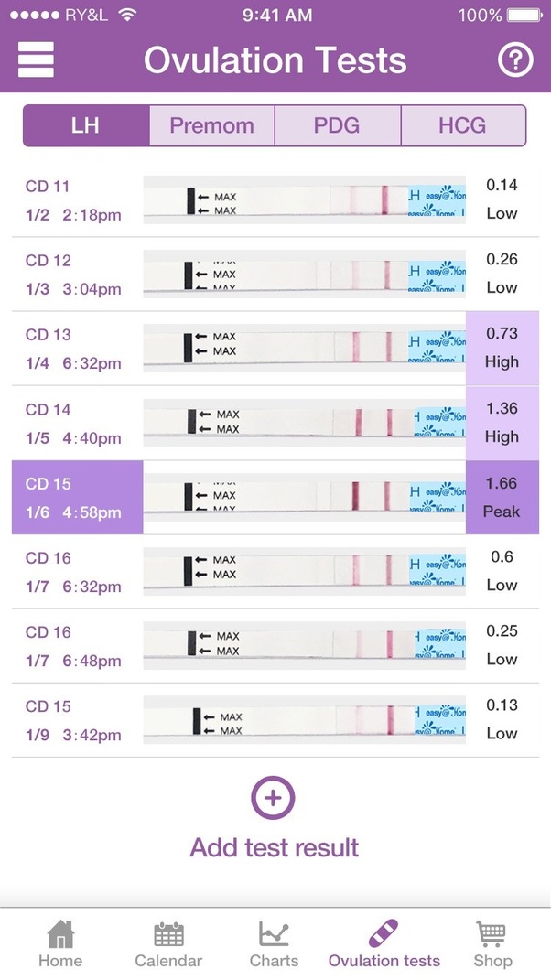
Task: Tap the help question mark icon
Action: pos(515,60)
